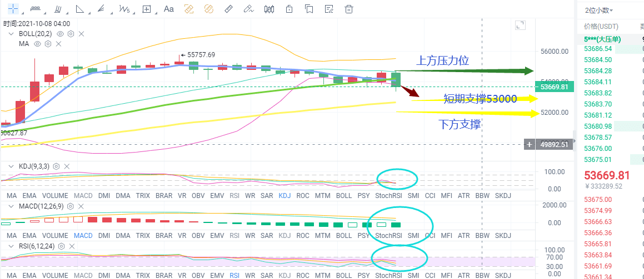Screen dimensions: 644x279
Task: Click the plus button beside 49892.51 label
Action: [530, 144]
